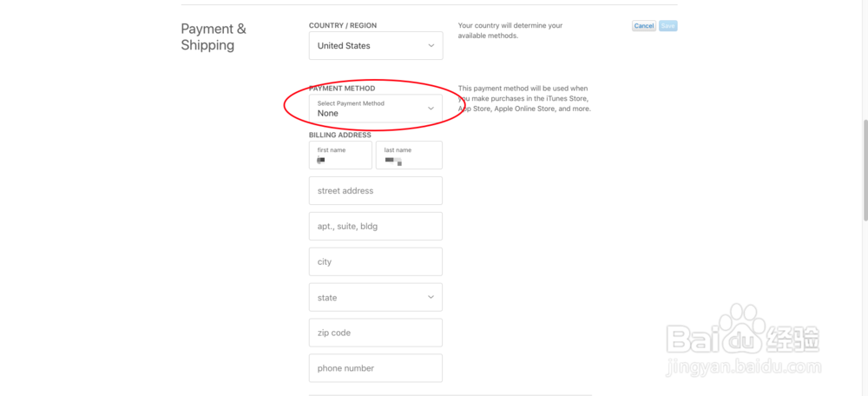Select the phone number input

pyautogui.click(x=375, y=368)
